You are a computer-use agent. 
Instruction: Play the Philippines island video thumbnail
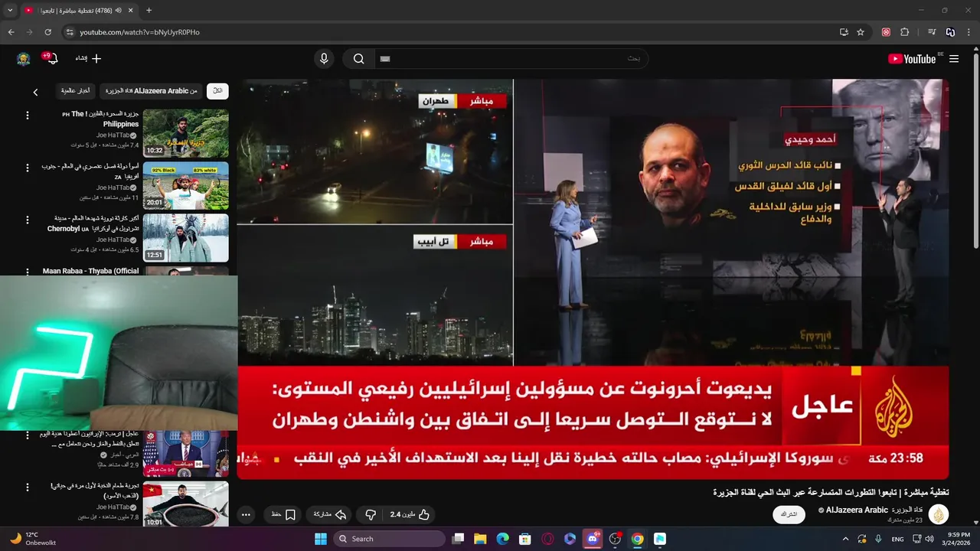point(186,133)
